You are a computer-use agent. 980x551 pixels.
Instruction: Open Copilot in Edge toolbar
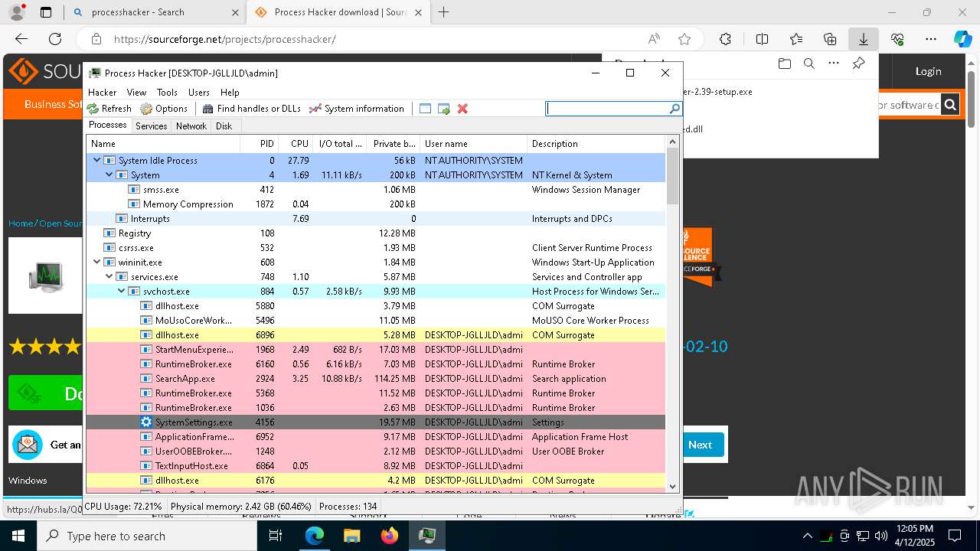(962, 39)
